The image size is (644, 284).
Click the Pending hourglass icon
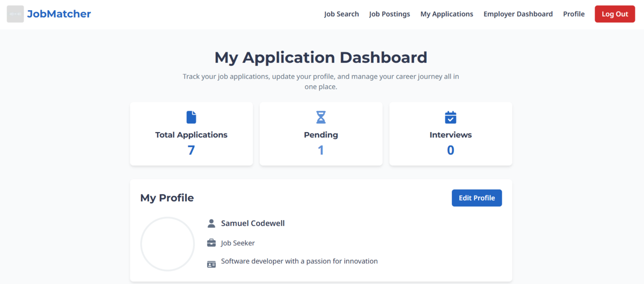[321, 117]
